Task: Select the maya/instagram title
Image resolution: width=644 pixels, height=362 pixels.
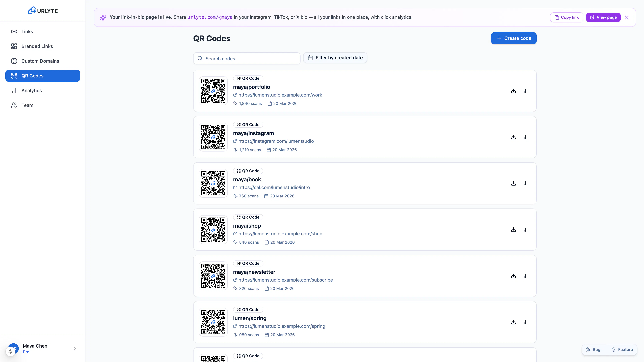Action: tap(254, 133)
